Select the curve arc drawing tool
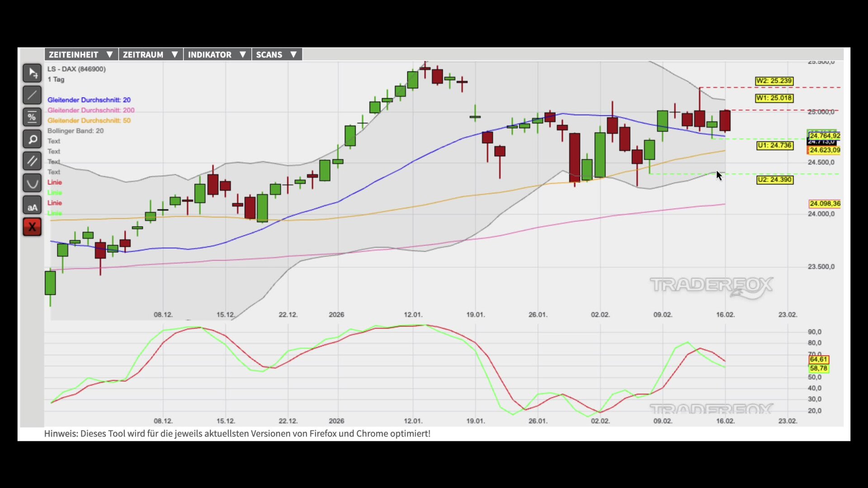 click(x=32, y=183)
